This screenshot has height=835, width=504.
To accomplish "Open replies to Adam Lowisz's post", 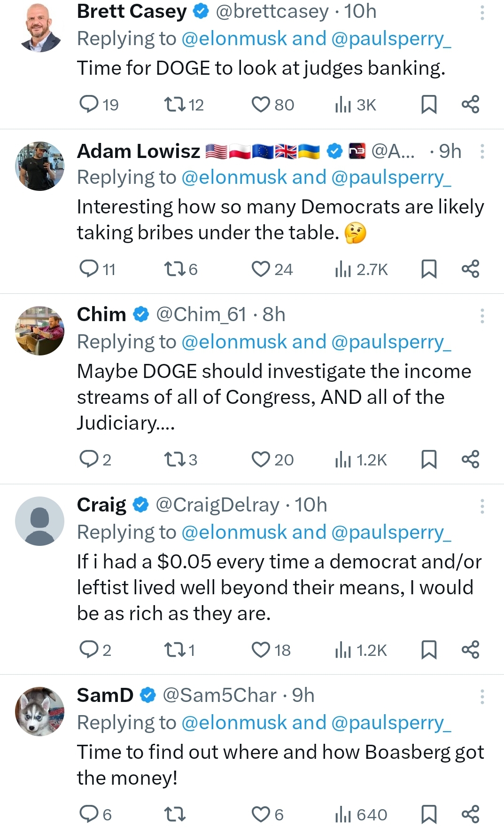I will [x=89, y=269].
